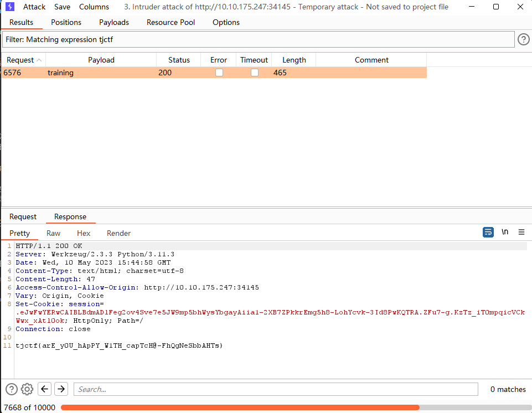Toggle Timeout checkbox for request 6576
Screen dimensions: 532x413
(x=255, y=73)
